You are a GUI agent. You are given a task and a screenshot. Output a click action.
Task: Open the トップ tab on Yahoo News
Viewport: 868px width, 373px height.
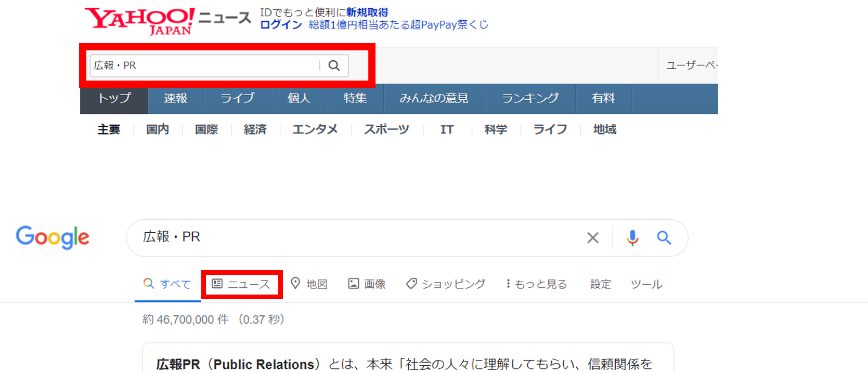(114, 99)
